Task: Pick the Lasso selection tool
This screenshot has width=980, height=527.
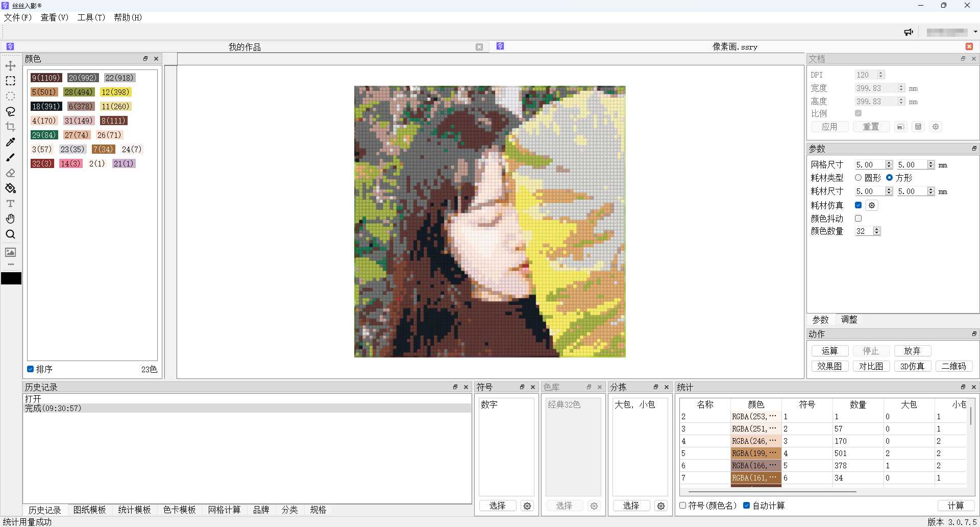Action: 10,112
